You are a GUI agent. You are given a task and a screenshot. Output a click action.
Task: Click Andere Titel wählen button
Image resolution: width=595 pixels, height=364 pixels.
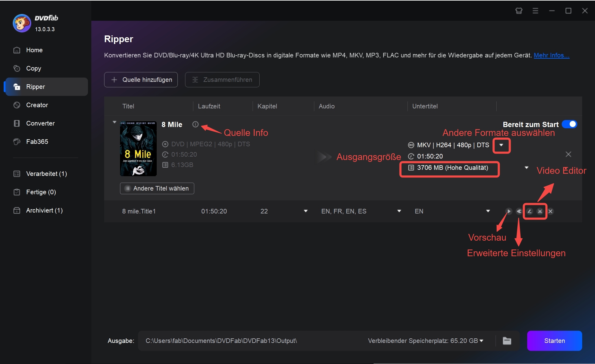click(157, 188)
